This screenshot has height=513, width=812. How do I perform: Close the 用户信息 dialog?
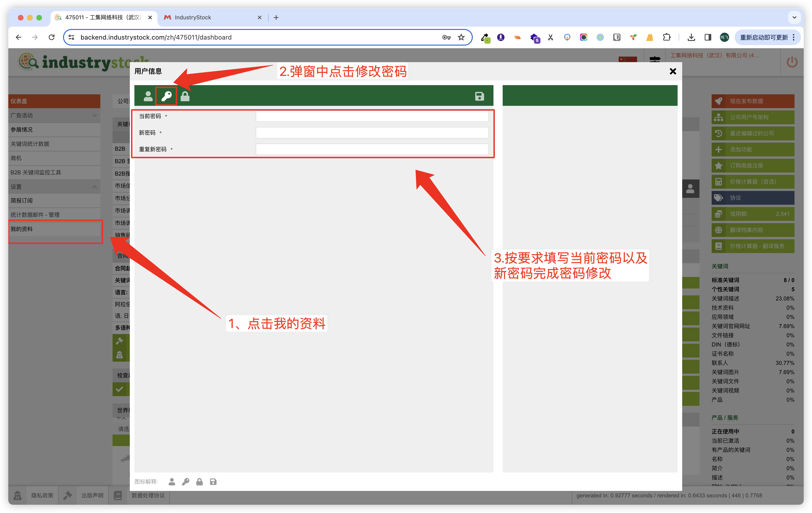[x=672, y=72]
